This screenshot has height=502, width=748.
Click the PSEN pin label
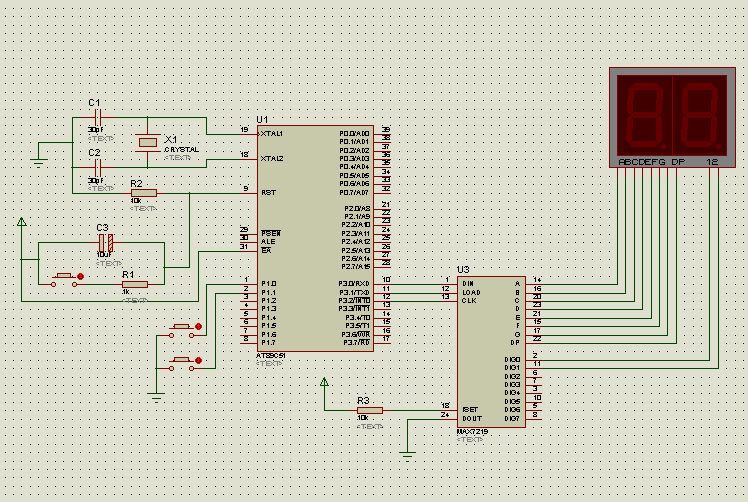[270, 234]
